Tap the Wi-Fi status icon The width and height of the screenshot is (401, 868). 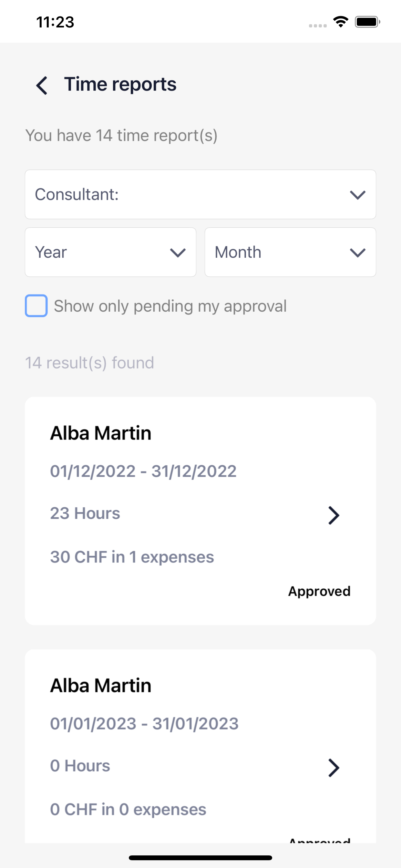pos(341,22)
